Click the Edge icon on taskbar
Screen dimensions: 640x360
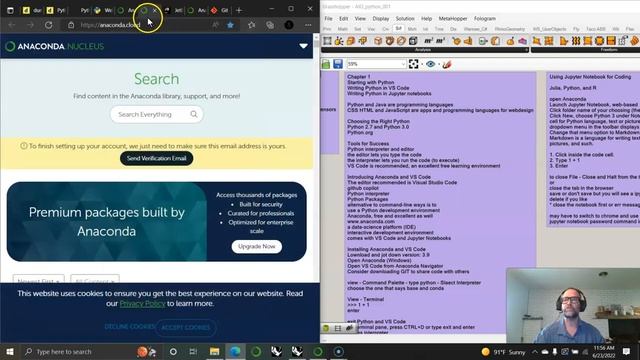[x=235, y=351]
